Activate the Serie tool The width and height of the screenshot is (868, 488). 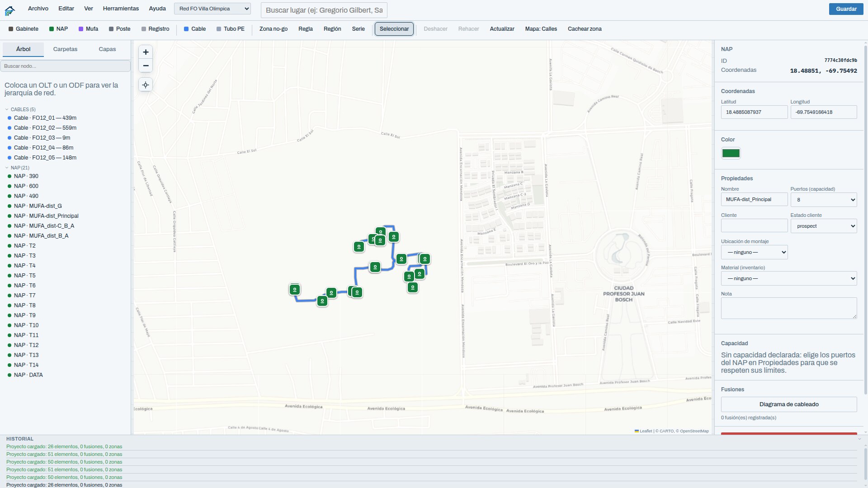[x=358, y=29]
